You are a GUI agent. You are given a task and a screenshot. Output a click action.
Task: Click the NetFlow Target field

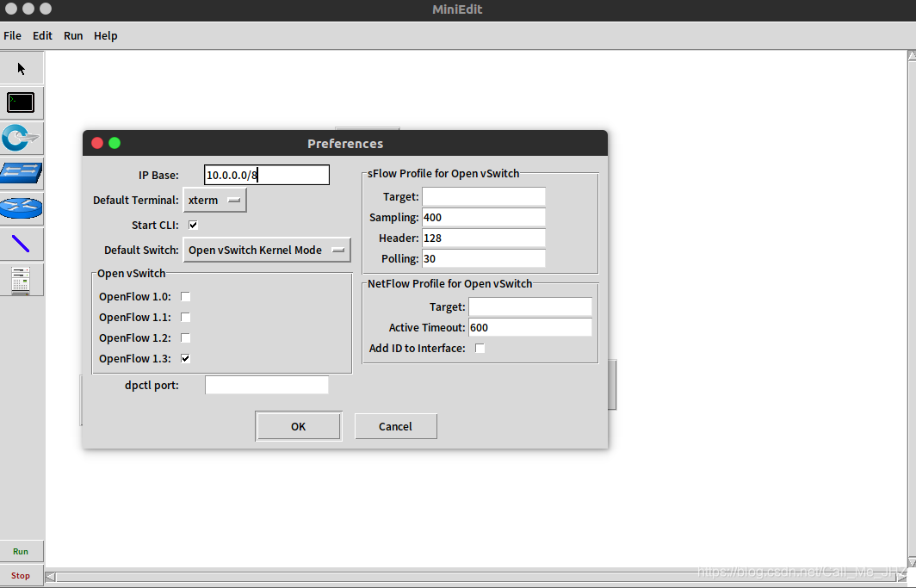coord(530,307)
